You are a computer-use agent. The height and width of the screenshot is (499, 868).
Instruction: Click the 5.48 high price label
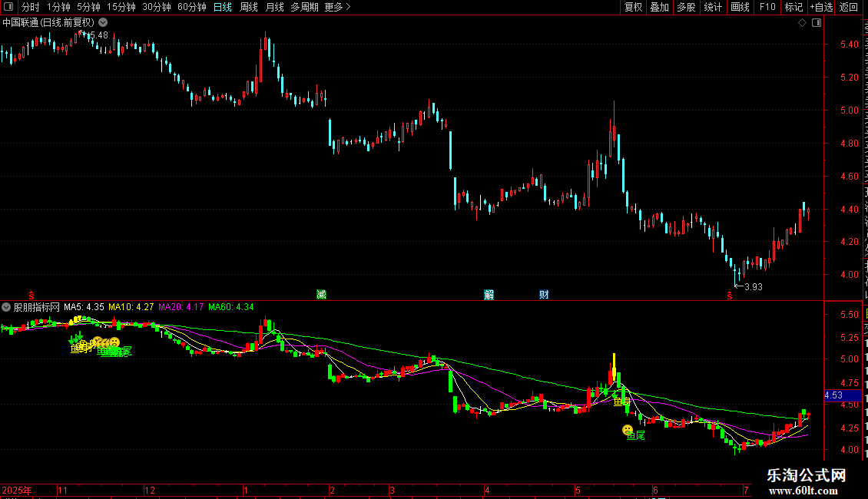click(98, 35)
